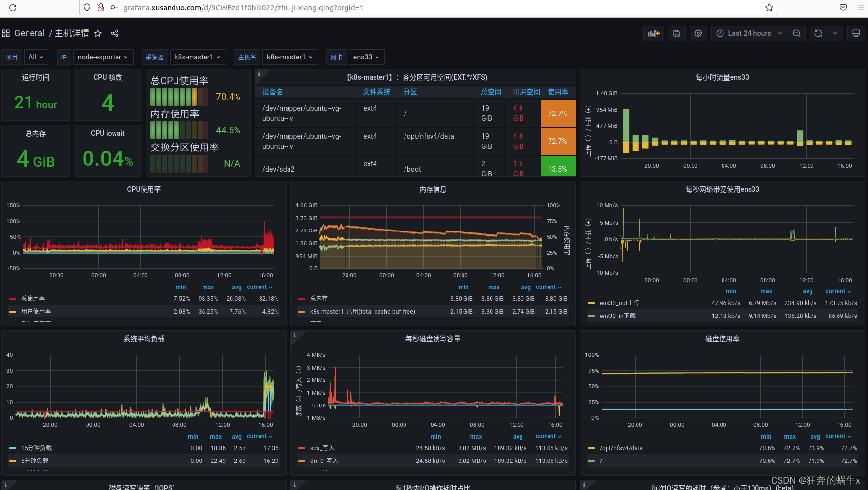Screen dimensions: 868x490
Task: Open the General folder breadcrumb
Action: pos(29,33)
